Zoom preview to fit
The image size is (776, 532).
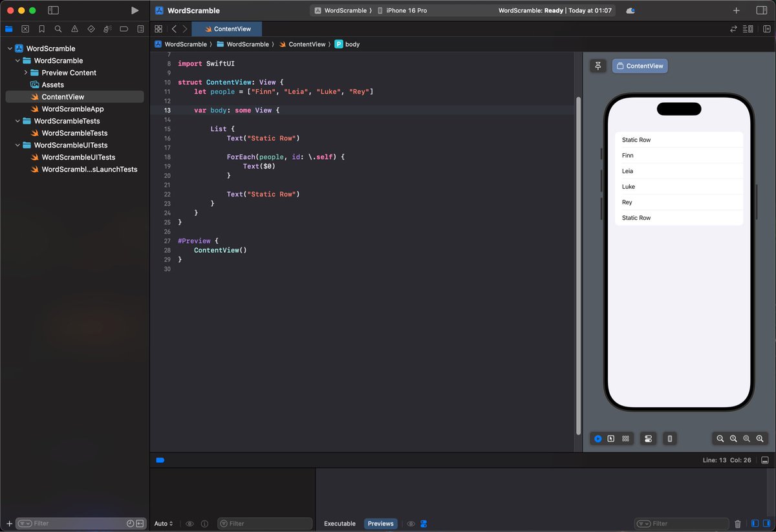click(747, 439)
